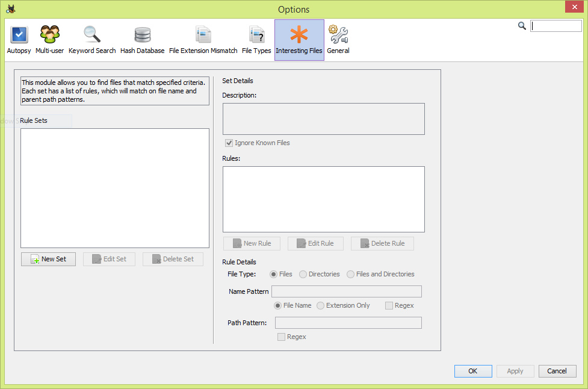Open File Types options
This screenshot has width=588, height=389.
pyautogui.click(x=256, y=40)
